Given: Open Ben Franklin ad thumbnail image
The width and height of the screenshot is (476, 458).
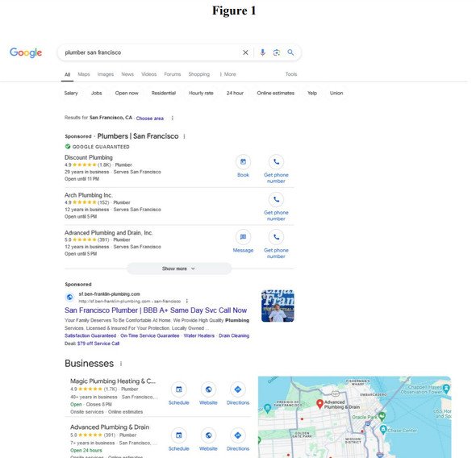Looking at the screenshot, I should coord(278,306).
